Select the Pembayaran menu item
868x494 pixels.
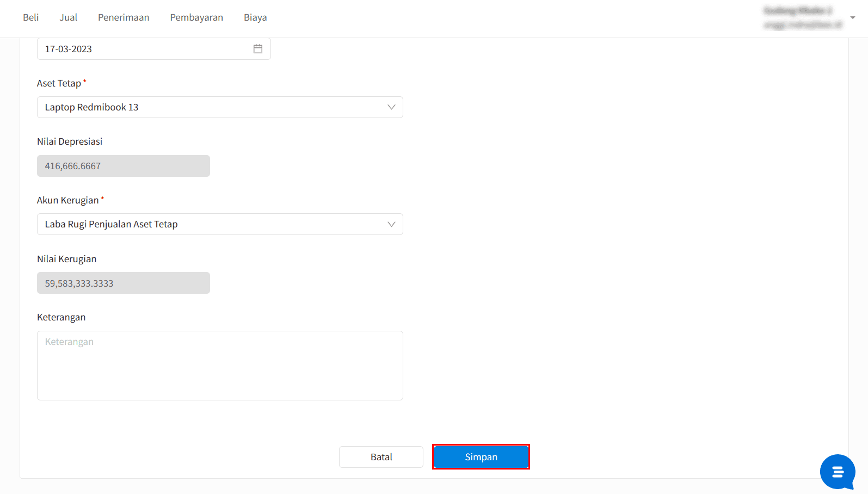click(x=196, y=17)
